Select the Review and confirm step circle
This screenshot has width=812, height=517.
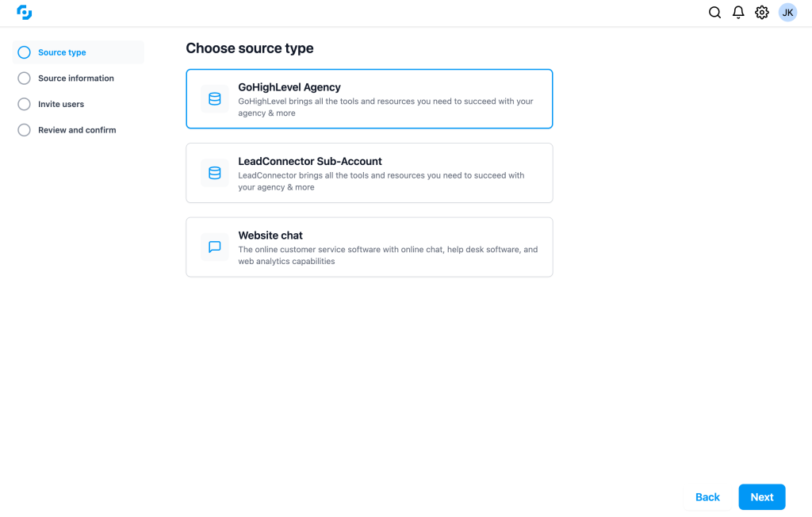pyautogui.click(x=24, y=130)
